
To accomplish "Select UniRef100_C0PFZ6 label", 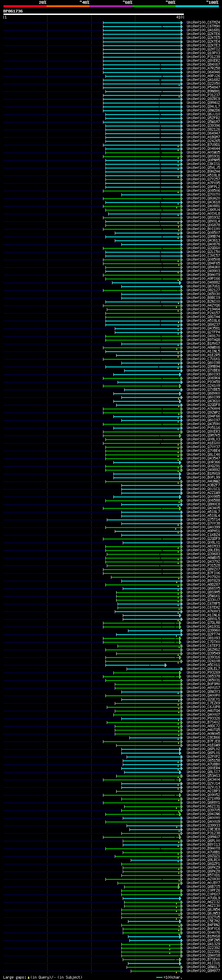I will tap(203, 891).
